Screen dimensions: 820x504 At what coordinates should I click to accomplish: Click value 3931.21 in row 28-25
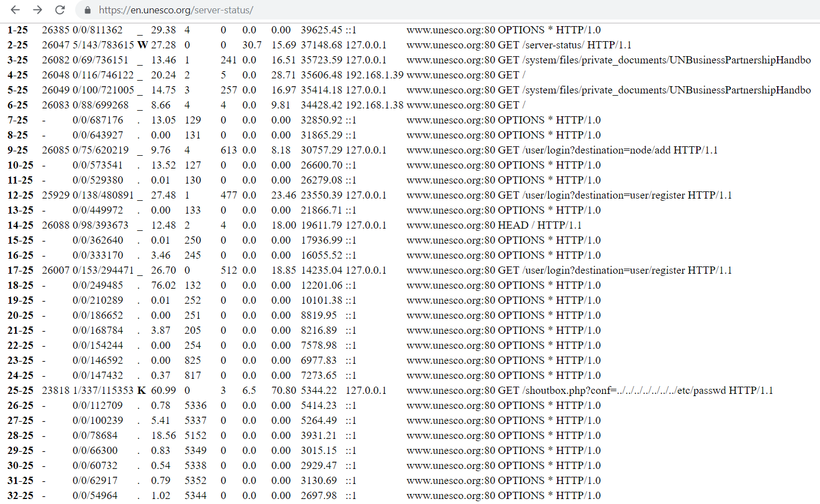[319, 436]
